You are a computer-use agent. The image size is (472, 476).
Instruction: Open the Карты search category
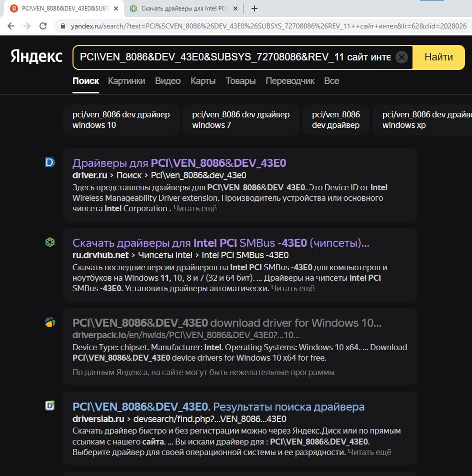(x=203, y=81)
